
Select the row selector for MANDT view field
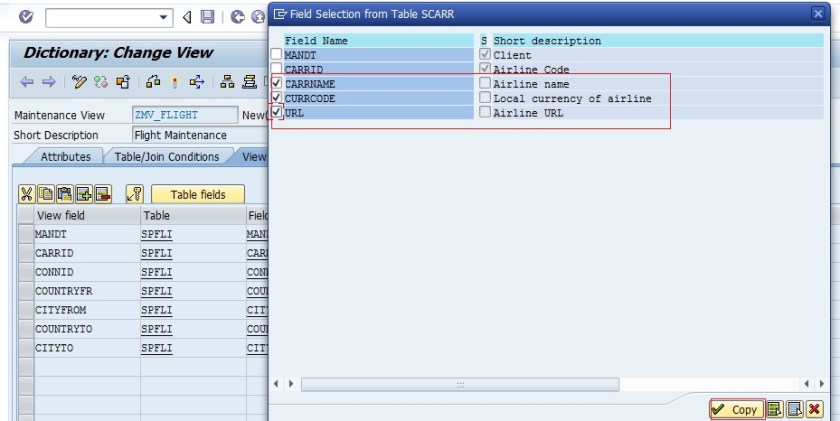(x=26, y=235)
